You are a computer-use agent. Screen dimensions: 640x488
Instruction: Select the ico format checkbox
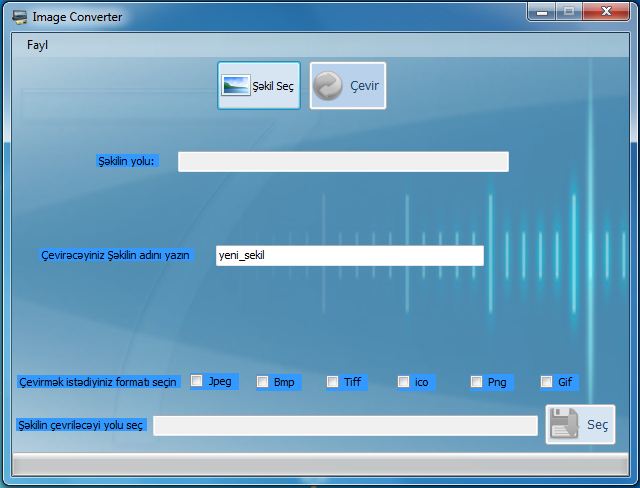point(404,381)
